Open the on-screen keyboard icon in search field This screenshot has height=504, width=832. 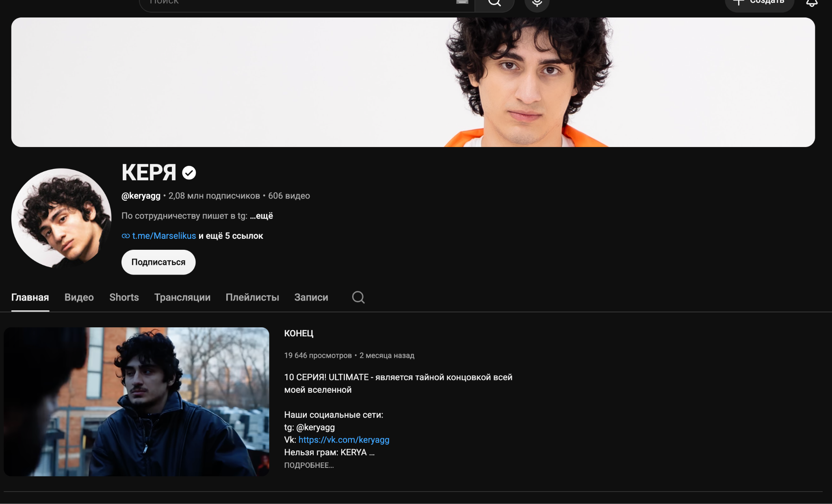[462, 2]
